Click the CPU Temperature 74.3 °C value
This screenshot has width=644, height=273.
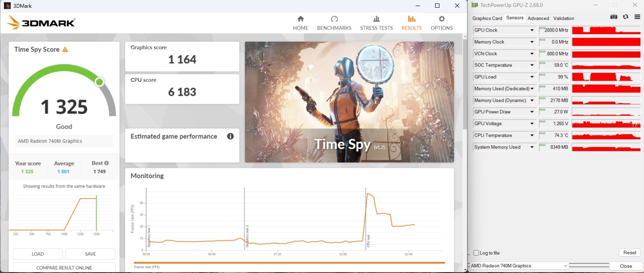554,135
